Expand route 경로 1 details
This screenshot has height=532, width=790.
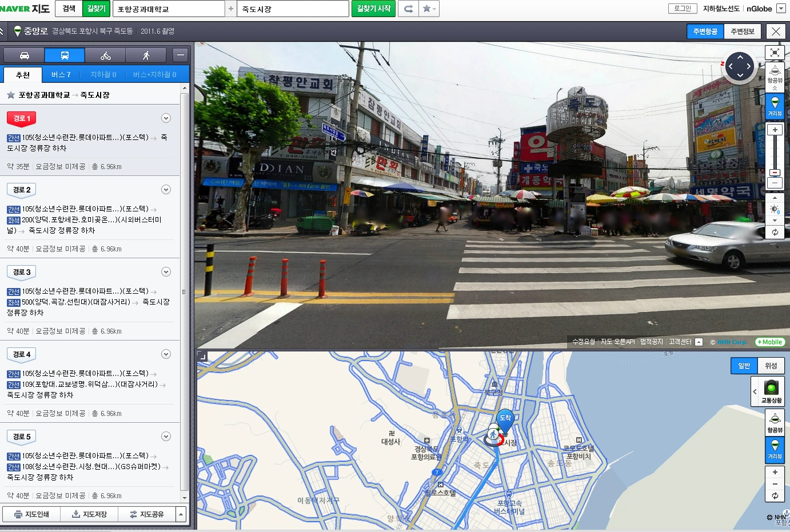pos(166,118)
